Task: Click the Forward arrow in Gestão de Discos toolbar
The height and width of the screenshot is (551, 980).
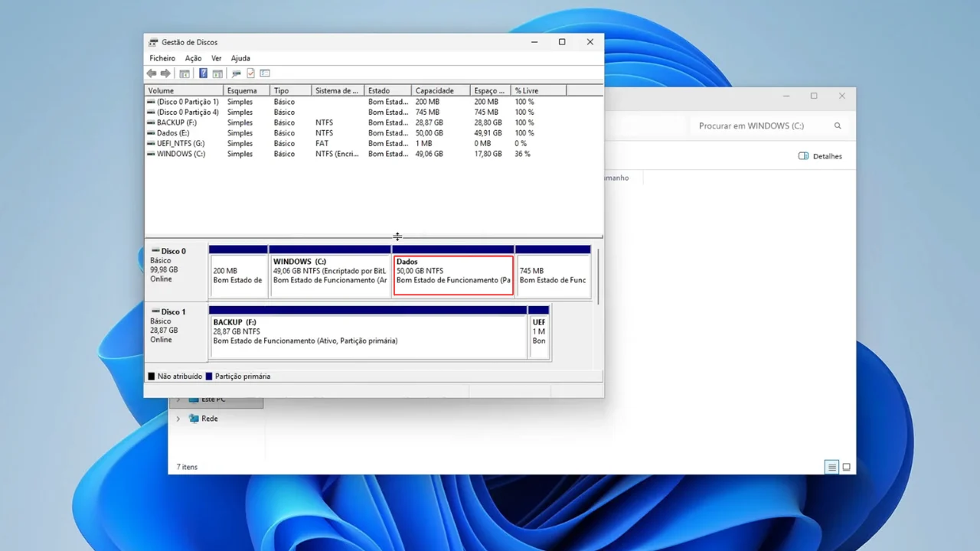Action: click(165, 73)
